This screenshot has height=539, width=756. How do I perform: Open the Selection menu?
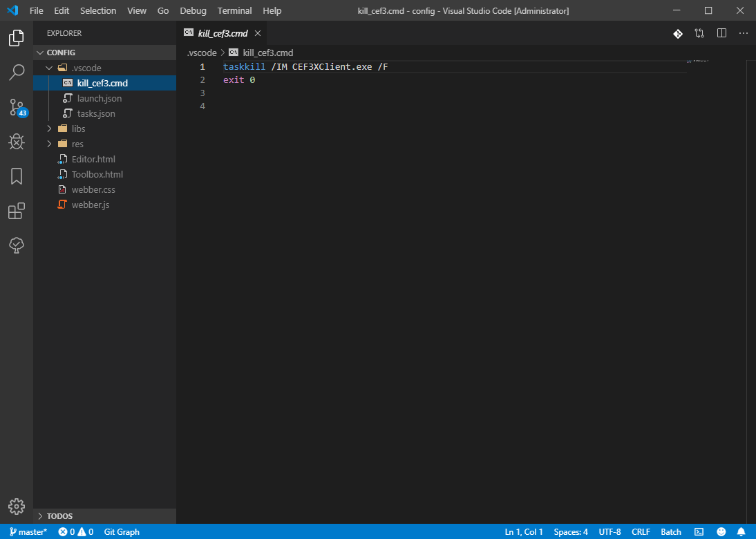98,10
